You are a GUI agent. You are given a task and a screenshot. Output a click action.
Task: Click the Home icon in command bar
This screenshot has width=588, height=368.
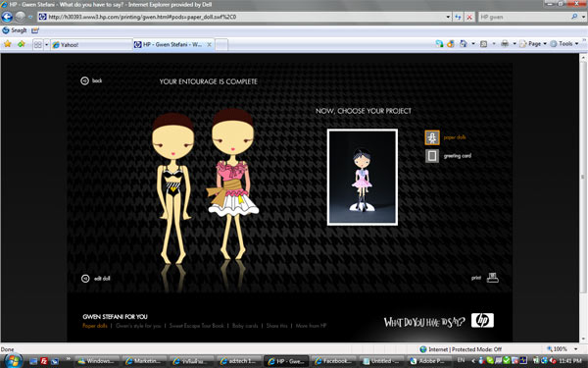[464, 44]
